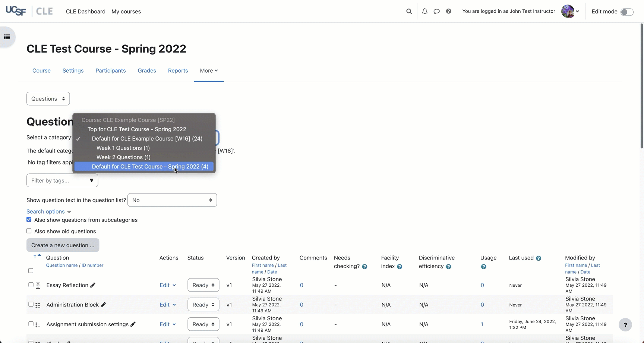Click the page vertical scrollbar

642,86
